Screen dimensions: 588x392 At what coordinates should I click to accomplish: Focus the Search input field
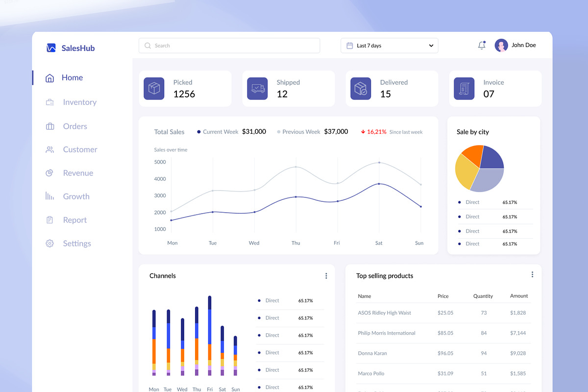(229, 46)
